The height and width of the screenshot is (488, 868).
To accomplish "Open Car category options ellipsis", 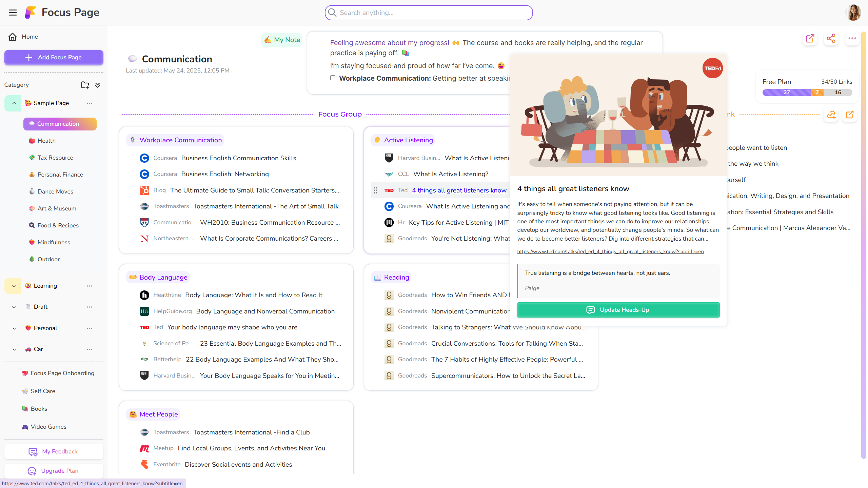I will pyautogui.click(x=90, y=349).
